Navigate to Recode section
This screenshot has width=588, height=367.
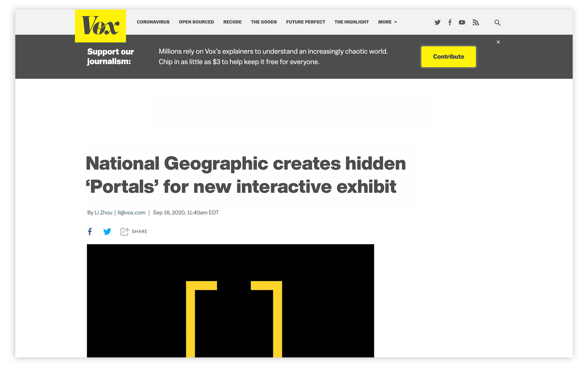point(232,22)
